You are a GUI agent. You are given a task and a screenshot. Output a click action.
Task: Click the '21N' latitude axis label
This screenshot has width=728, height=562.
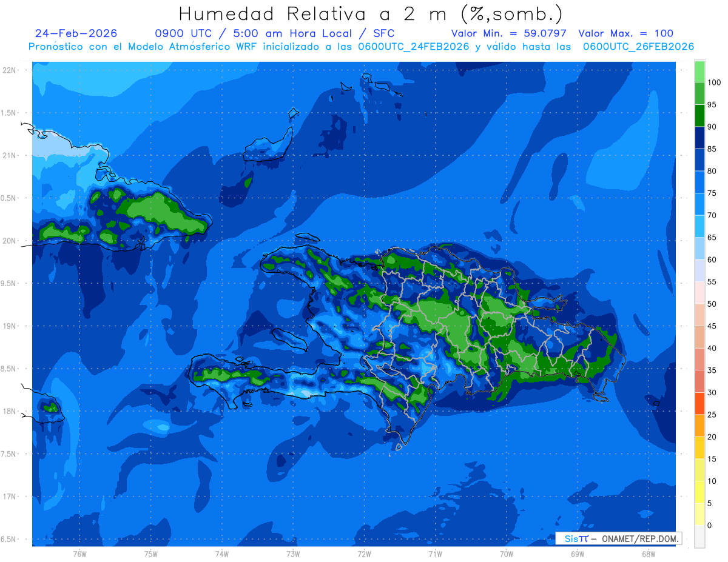pyautogui.click(x=9, y=155)
